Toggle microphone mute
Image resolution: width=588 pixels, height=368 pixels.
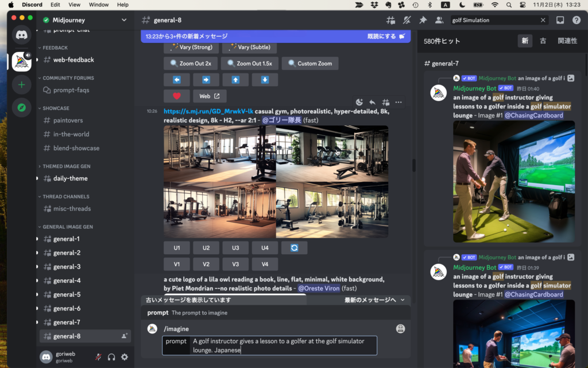tap(98, 356)
